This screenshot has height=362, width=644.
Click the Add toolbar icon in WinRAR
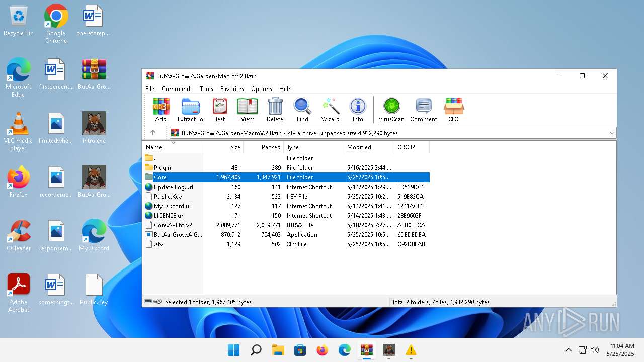pos(161,110)
